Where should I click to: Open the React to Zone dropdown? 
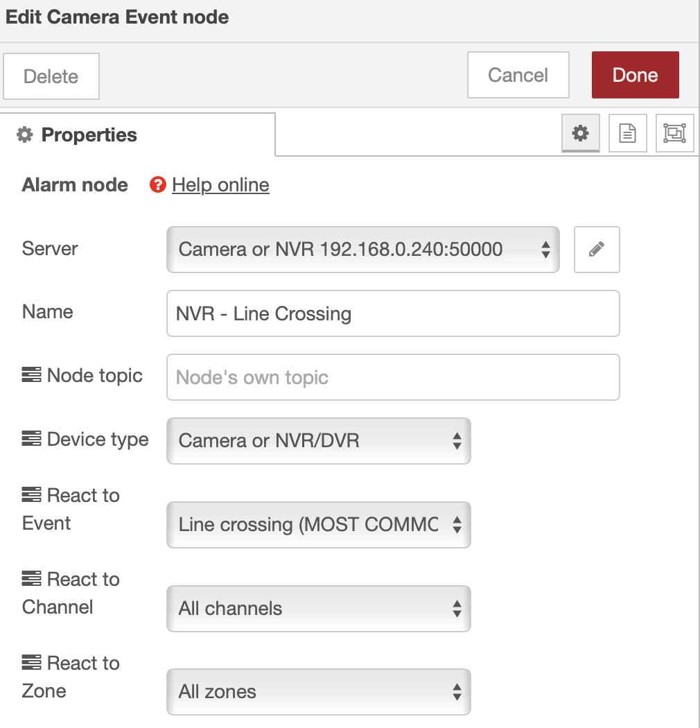click(318, 691)
